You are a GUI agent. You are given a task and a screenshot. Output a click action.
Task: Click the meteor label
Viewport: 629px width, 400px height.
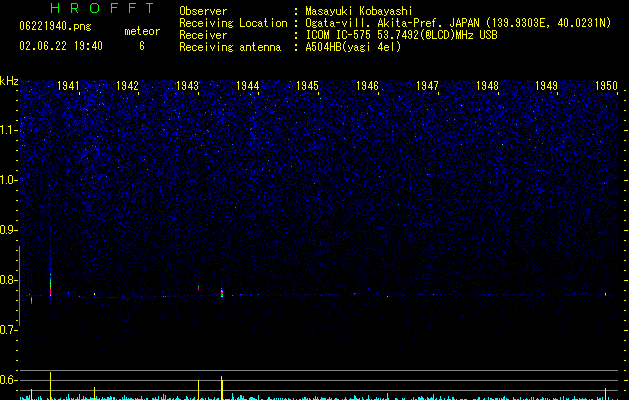pyautogui.click(x=142, y=31)
